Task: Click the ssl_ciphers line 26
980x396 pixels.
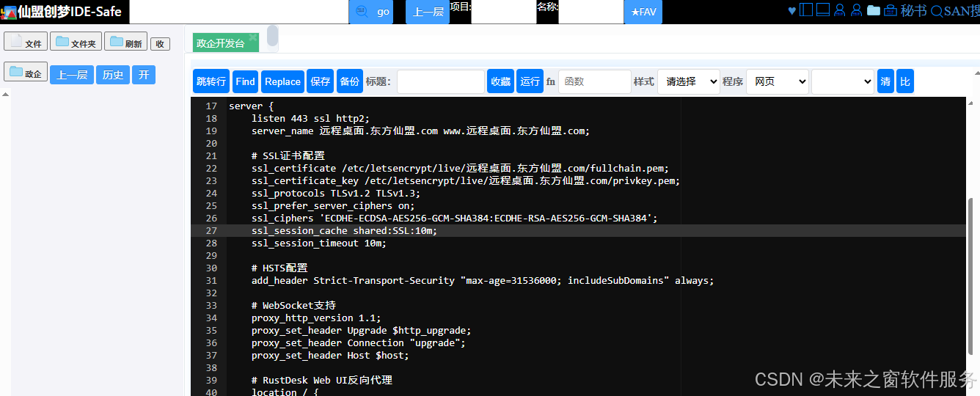Action: coord(455,218)
